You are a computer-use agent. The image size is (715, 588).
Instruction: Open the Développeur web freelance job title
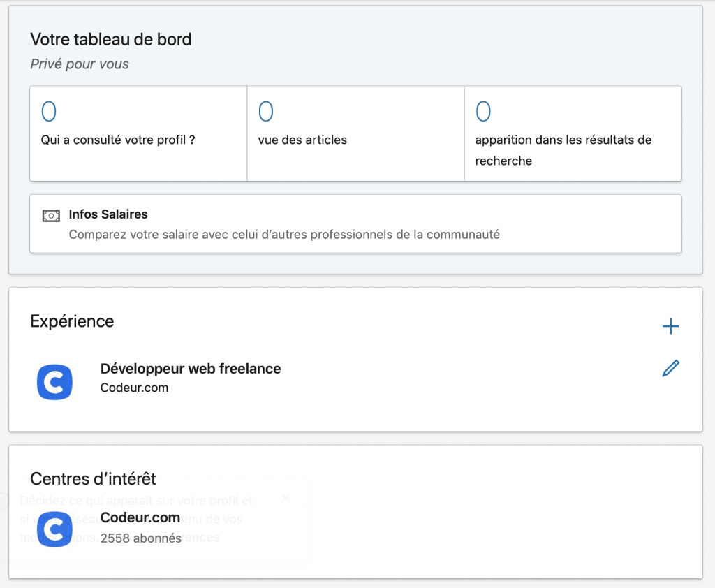[x=191, y=369]
